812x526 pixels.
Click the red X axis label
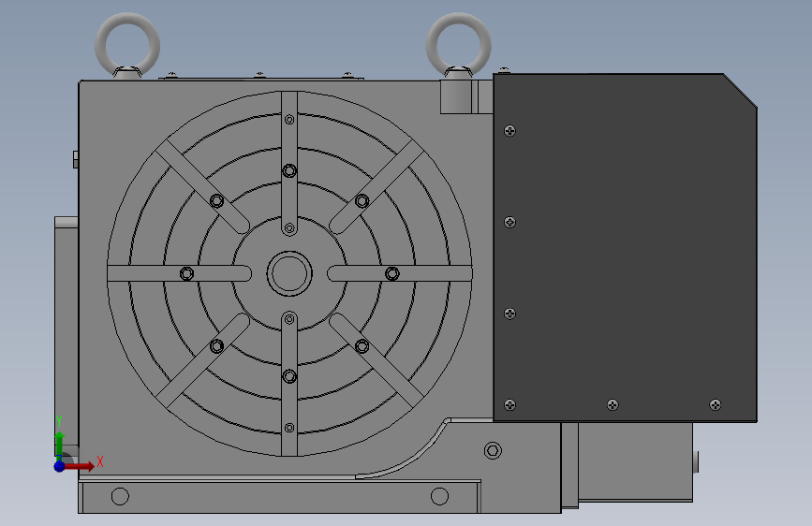100,461
